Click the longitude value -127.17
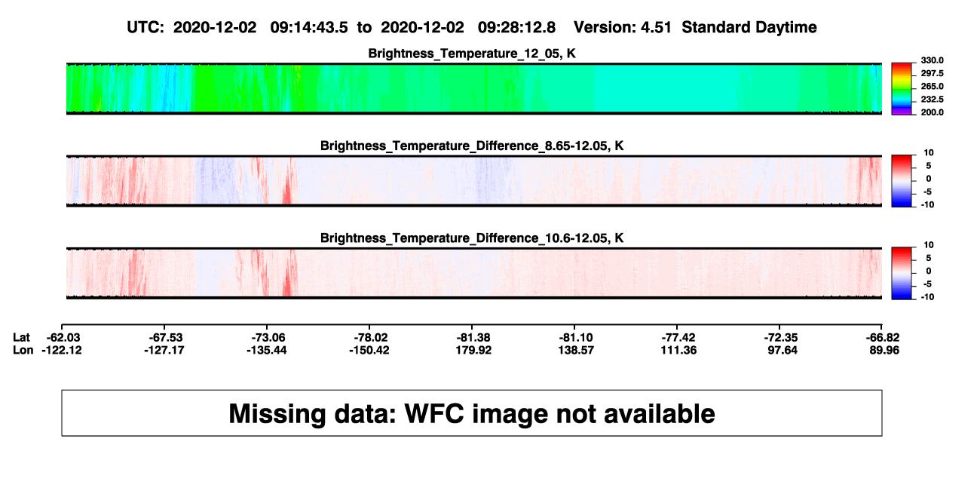 [x=164, y=350]
